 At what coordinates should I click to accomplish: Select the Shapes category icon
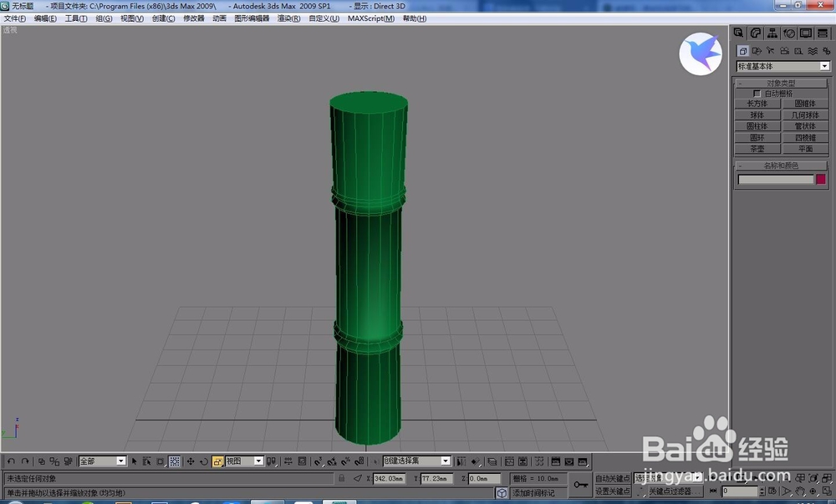click(757, 51)
